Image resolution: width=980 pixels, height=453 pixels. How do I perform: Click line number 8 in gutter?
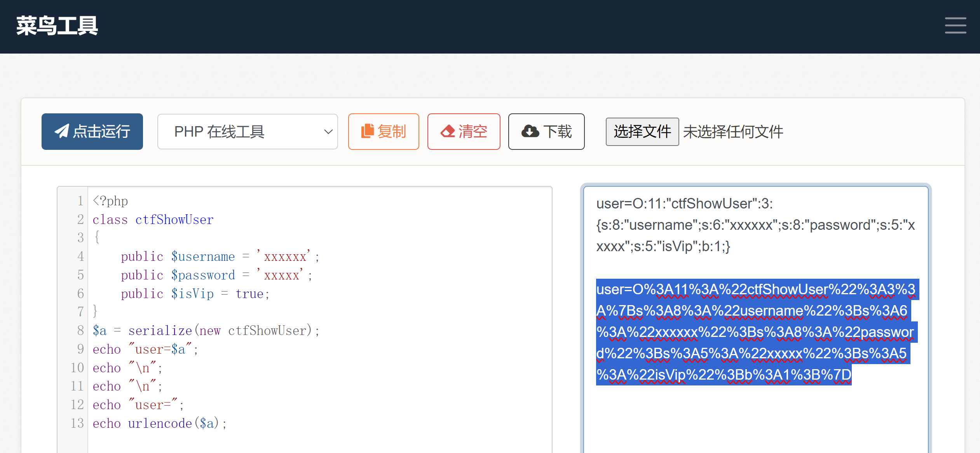80,331
